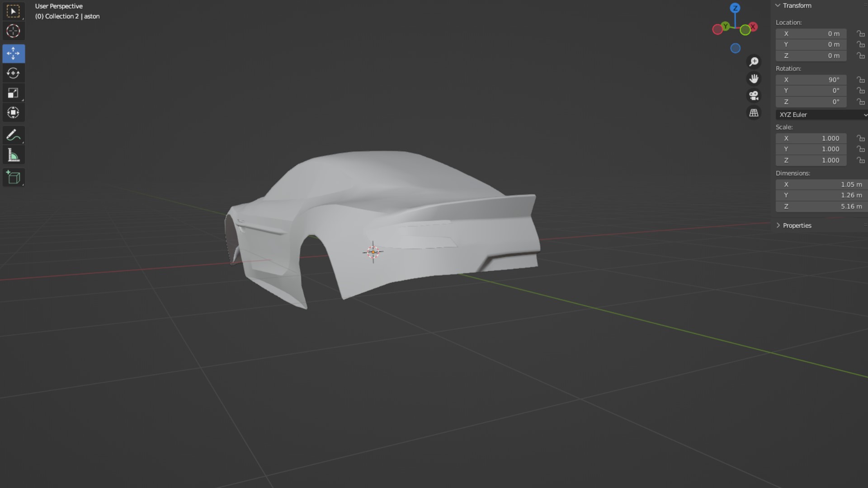Lock the Scale Y value
Viewport: 868px width, 488px height.
860,149
